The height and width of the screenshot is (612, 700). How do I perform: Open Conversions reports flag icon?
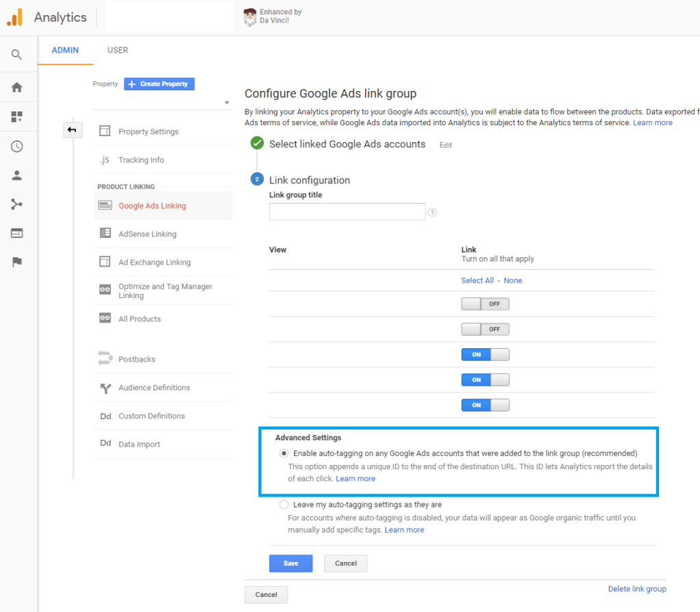click(16, 262)
